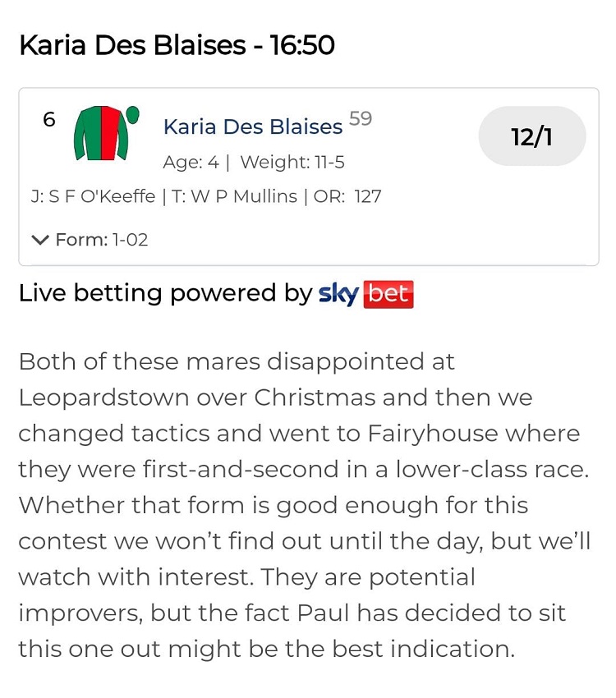Click the Weight: 11-5 label

(292, 163)
